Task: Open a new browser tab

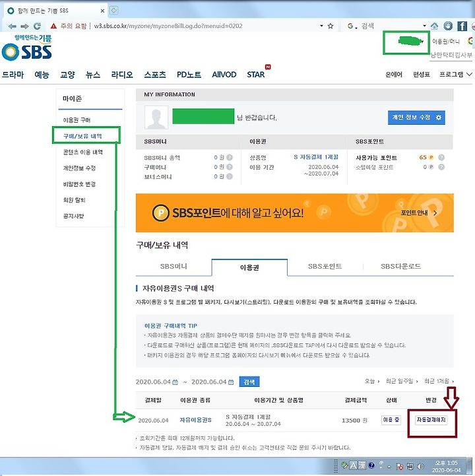Action: [113, 11]
